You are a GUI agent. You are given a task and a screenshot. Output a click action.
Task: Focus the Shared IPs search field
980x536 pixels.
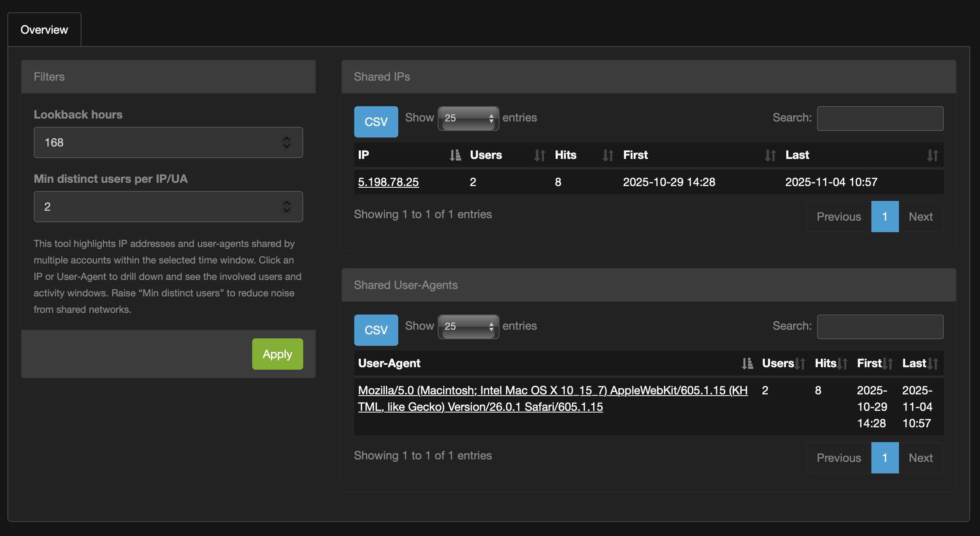pyautogui.click(x=880, y=119)
